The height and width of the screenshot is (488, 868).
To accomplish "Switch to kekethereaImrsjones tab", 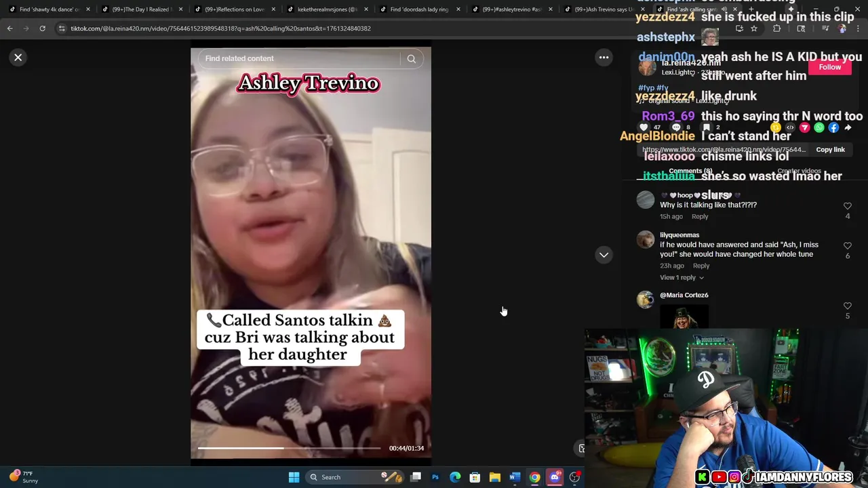I will pyautogui.click(x=325, y=9).
